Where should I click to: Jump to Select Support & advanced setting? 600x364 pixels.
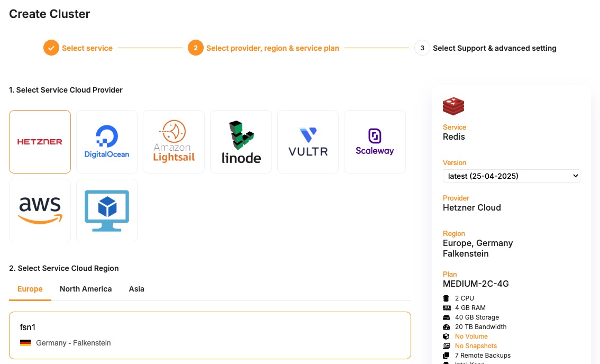point(494,48)
